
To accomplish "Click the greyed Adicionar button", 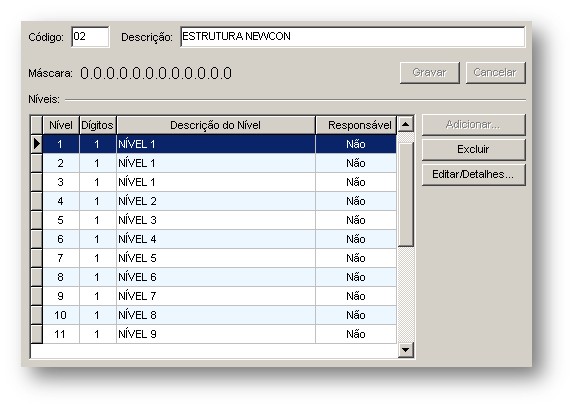I will point(473,124).
